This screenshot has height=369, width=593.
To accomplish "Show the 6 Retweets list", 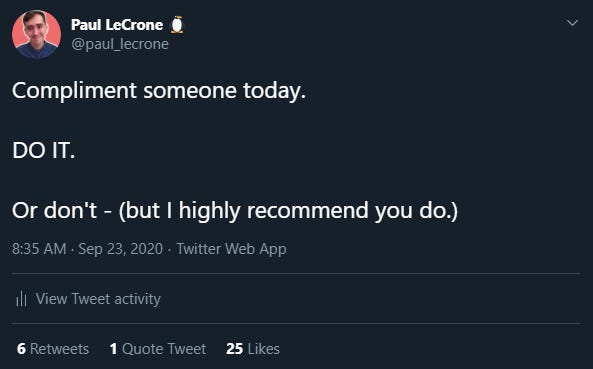I will click(53, 349).
